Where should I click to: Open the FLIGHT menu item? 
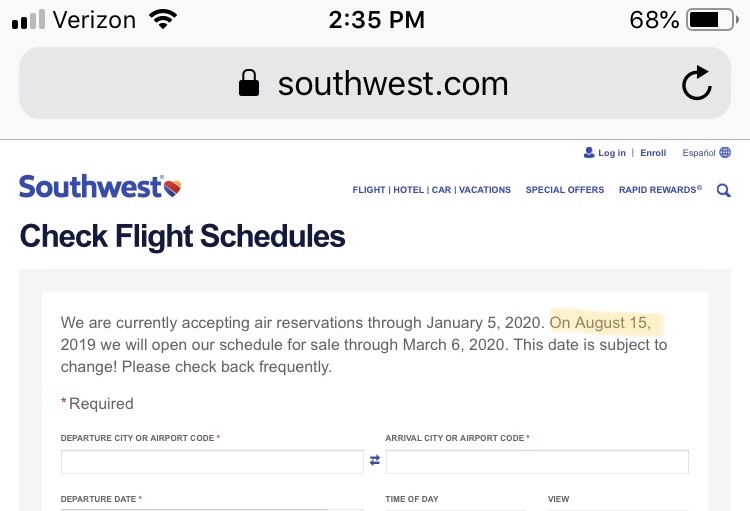[x=369, y=190]
